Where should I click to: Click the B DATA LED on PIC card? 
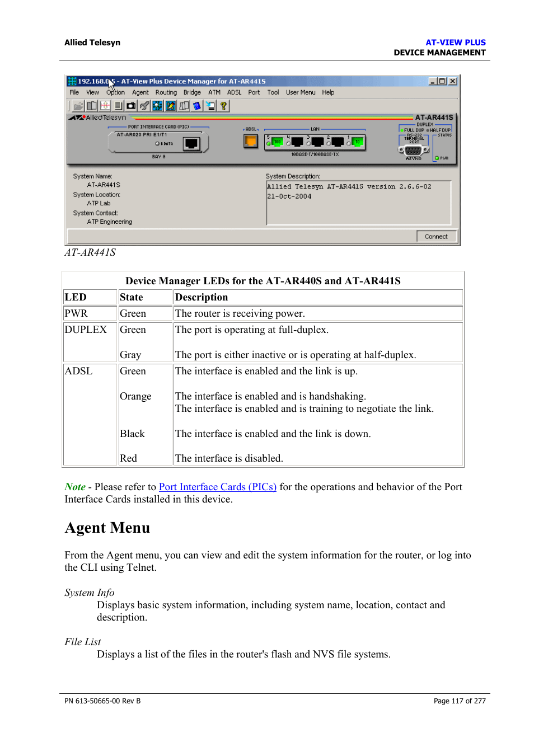157,144
